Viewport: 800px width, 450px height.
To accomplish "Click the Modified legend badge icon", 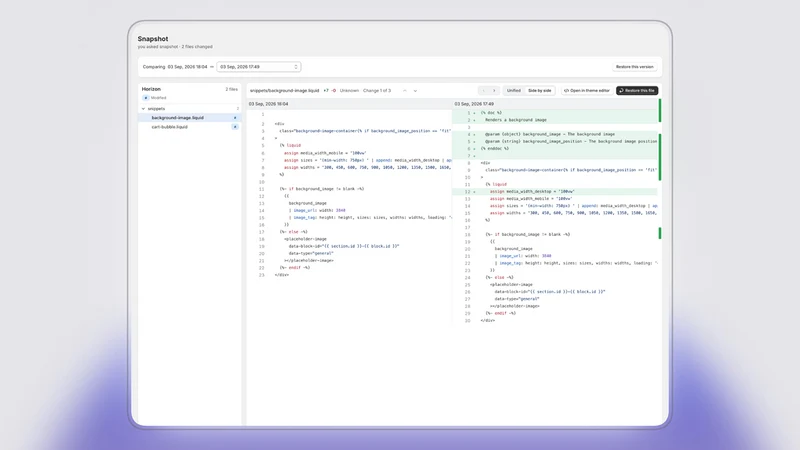I will pos(145,98).
